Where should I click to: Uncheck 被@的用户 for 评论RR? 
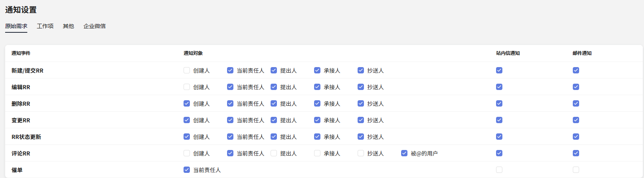(404, 153)
